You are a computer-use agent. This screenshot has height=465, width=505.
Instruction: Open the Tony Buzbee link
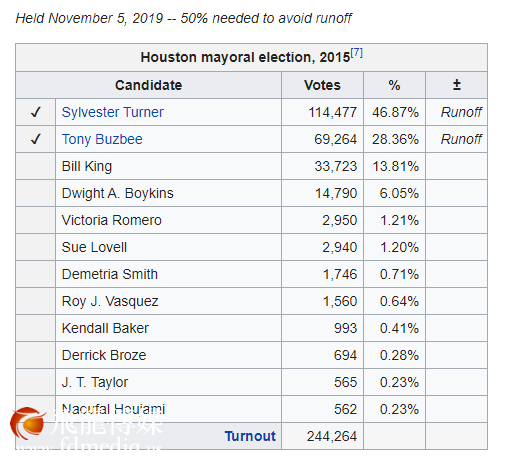point(102,139)
